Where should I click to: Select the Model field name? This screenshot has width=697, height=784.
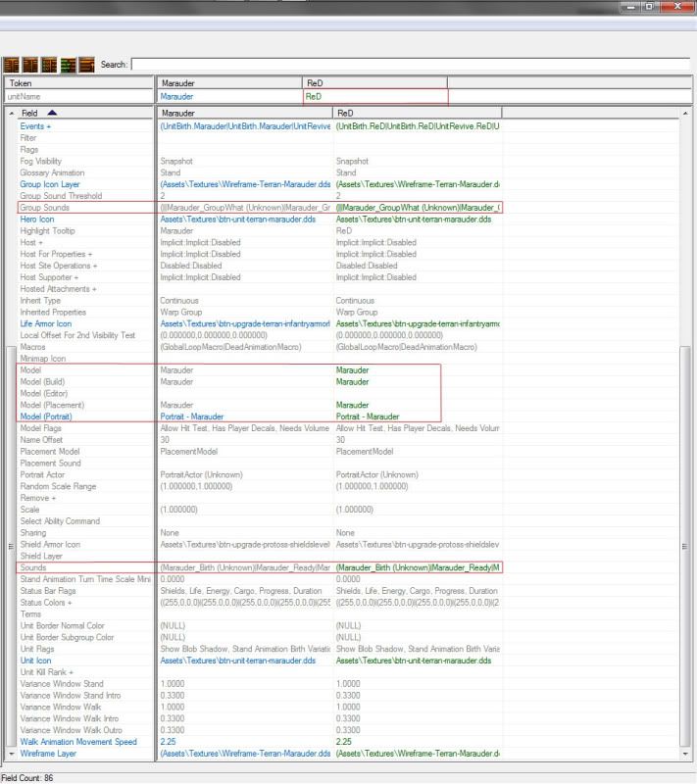pyautogui.click(x=30, y=370)
